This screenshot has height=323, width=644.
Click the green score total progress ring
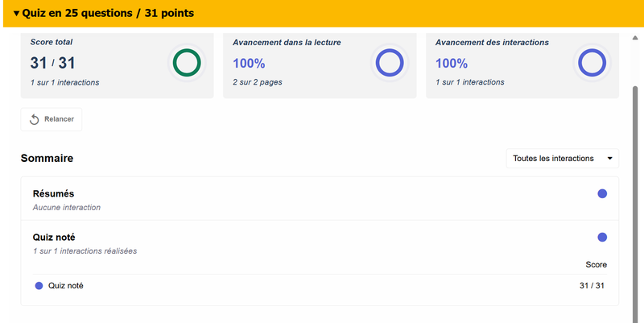(x=187, y=63)
